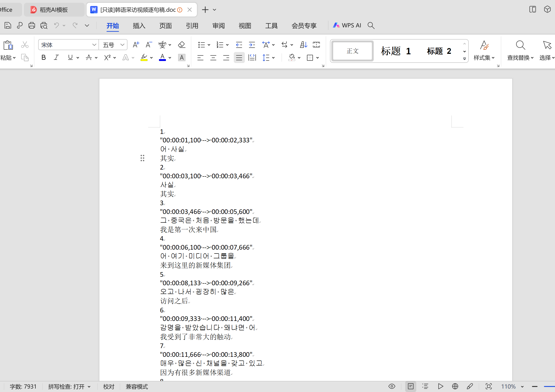Open the font size dropdown 五号

[x=122, y=45]
